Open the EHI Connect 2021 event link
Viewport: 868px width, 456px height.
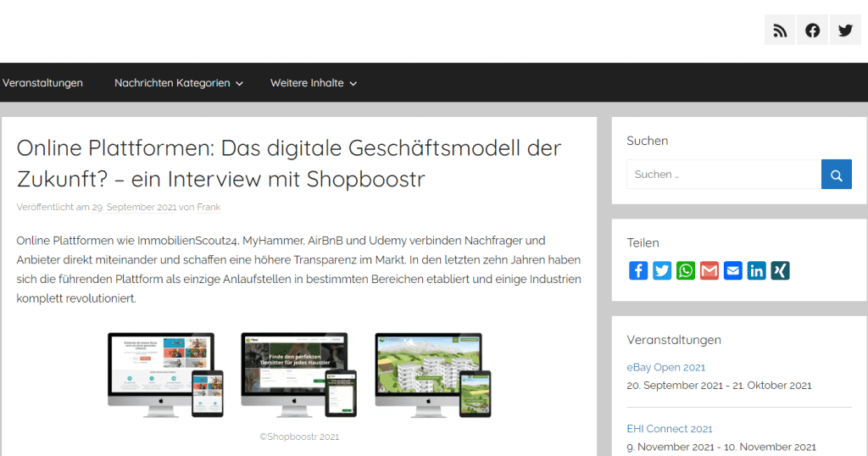point(669,429)
